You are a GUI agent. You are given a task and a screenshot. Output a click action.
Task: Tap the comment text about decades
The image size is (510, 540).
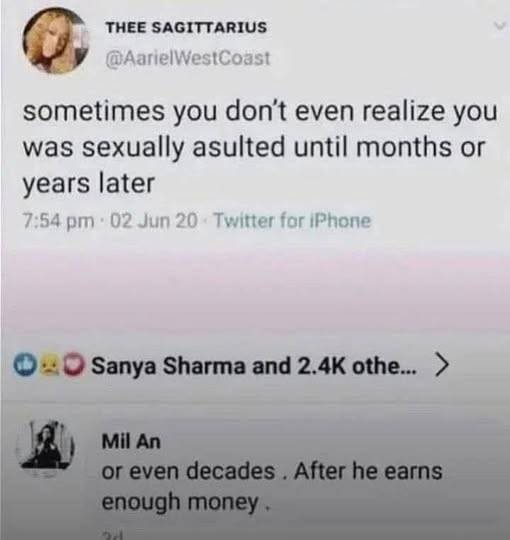pos(272,486)
